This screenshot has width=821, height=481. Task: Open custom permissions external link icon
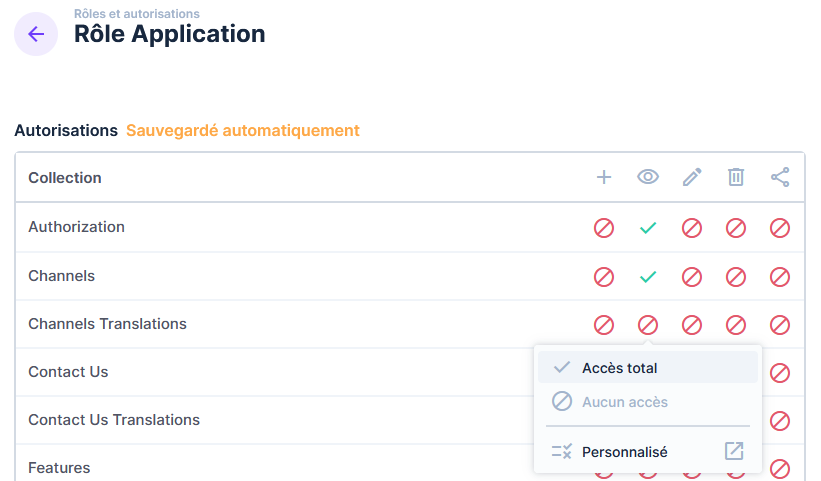click(x=734, y=451)
